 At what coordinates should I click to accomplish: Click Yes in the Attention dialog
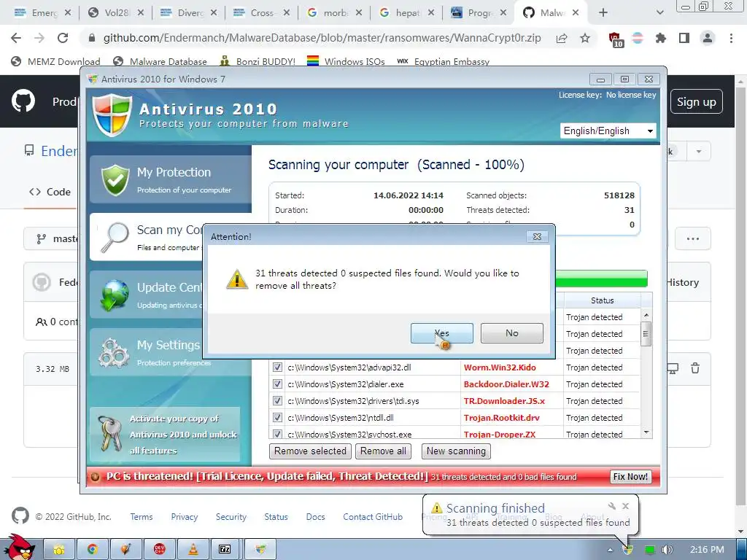[x=441, y=332]
